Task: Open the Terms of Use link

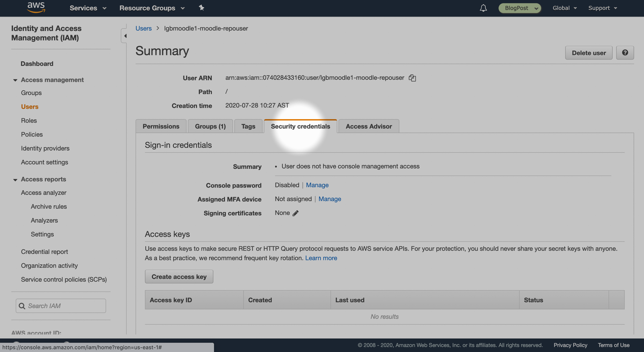Action: (x=614, y=345)
